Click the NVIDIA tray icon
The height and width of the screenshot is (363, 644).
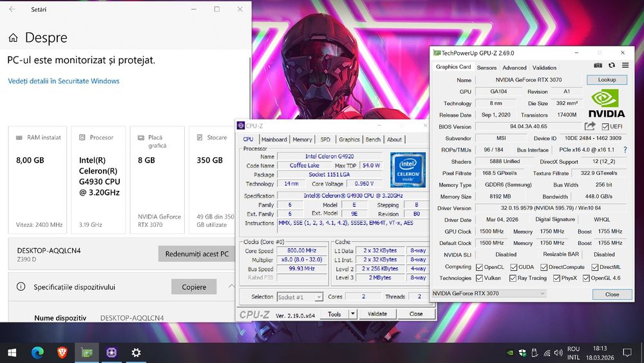pyautogui.click(x=509, y=353)
